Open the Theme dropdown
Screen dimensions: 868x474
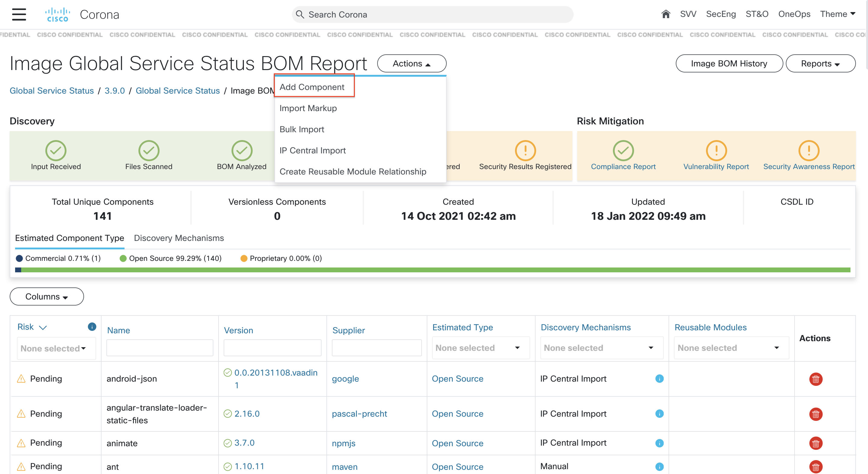pos(838,14)
